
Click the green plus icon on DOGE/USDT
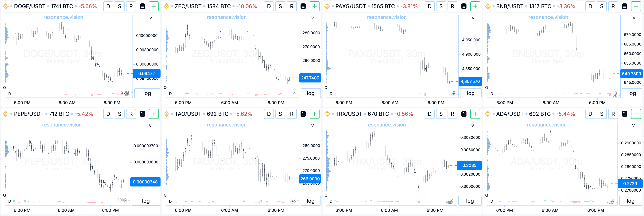tap(154, 6)
